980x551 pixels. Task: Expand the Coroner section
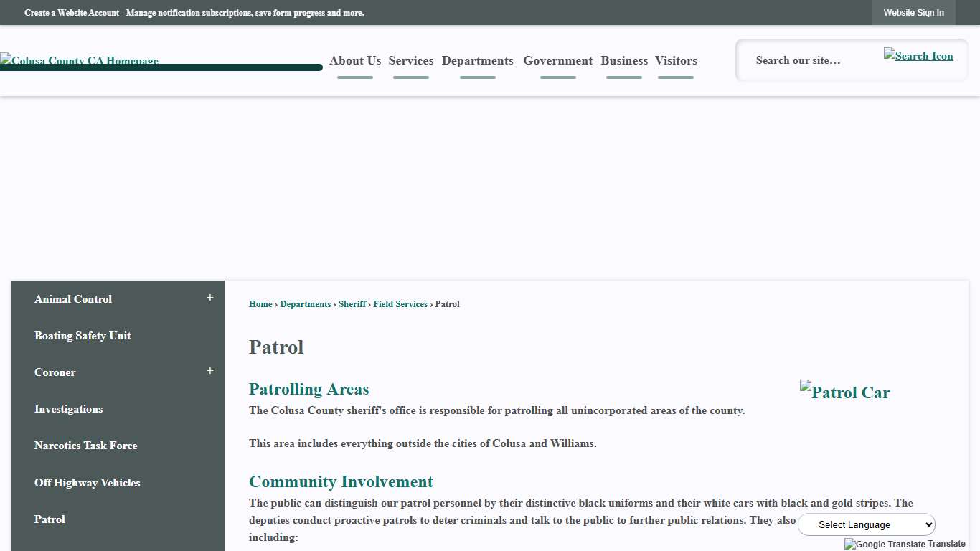coord(209,370)
